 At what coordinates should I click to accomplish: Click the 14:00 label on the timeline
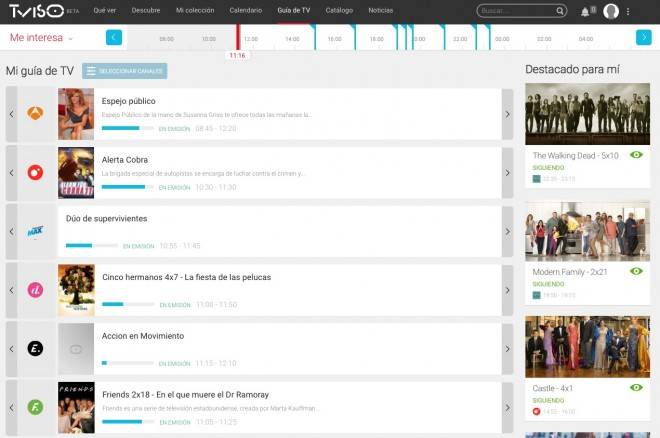coord(292,39)
